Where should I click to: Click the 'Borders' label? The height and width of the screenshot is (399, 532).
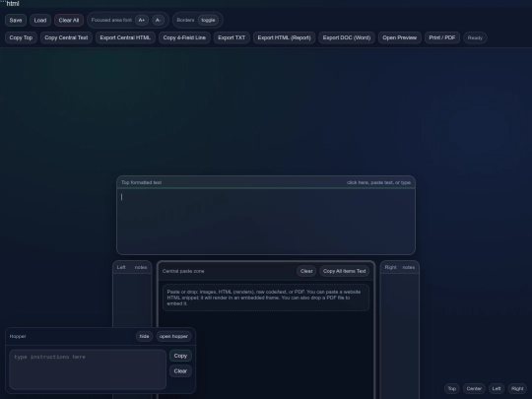click(x=185, y=20)
